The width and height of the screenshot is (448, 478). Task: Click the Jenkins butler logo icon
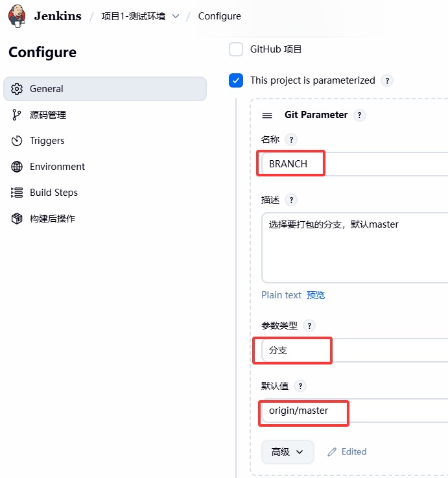tap(18, 16)
